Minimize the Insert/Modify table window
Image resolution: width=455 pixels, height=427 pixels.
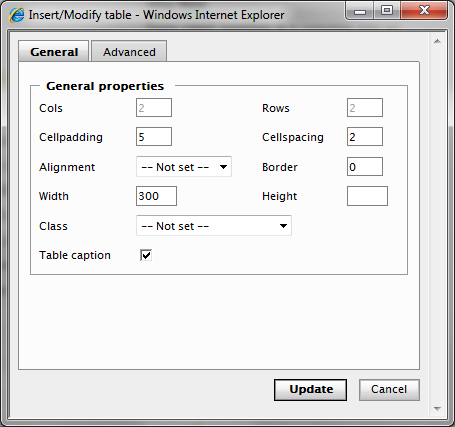coord(360,12)
